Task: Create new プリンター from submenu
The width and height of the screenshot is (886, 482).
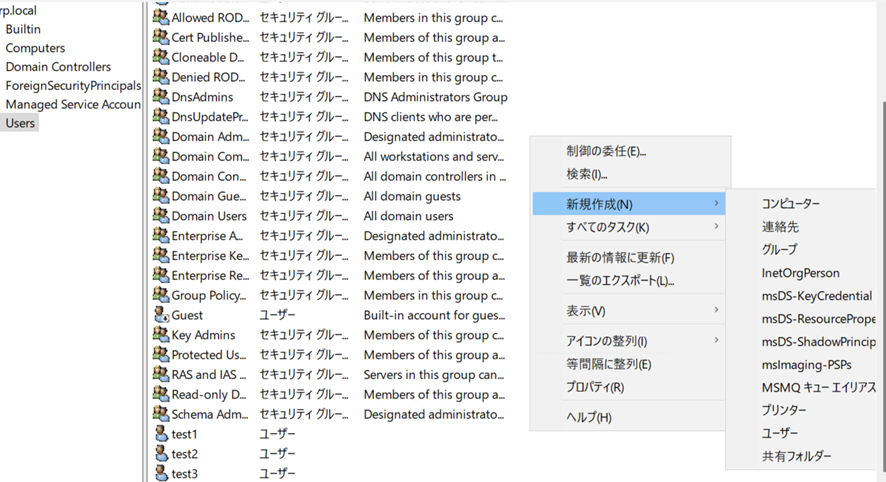Action: (x=784, y=410)
